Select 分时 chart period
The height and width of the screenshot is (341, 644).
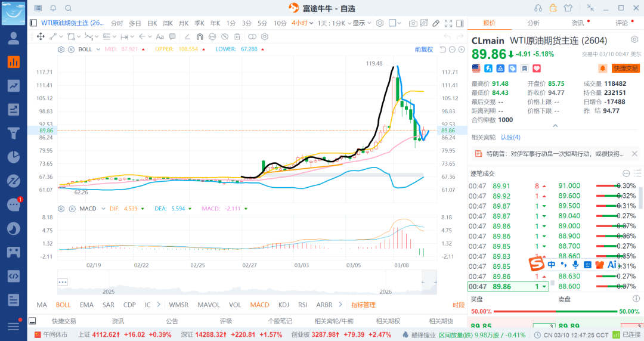coord(117,23)
